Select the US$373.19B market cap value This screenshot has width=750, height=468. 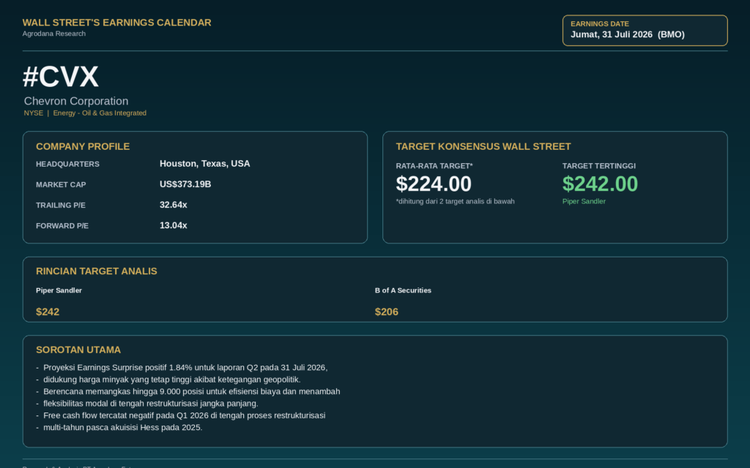click(185, 184)
